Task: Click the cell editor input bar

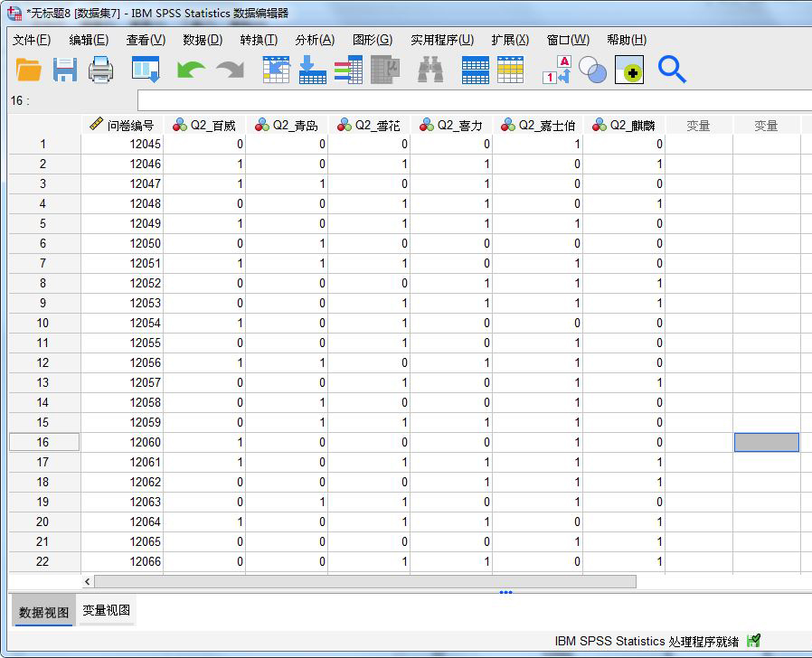Action: (x=475, y=100)
